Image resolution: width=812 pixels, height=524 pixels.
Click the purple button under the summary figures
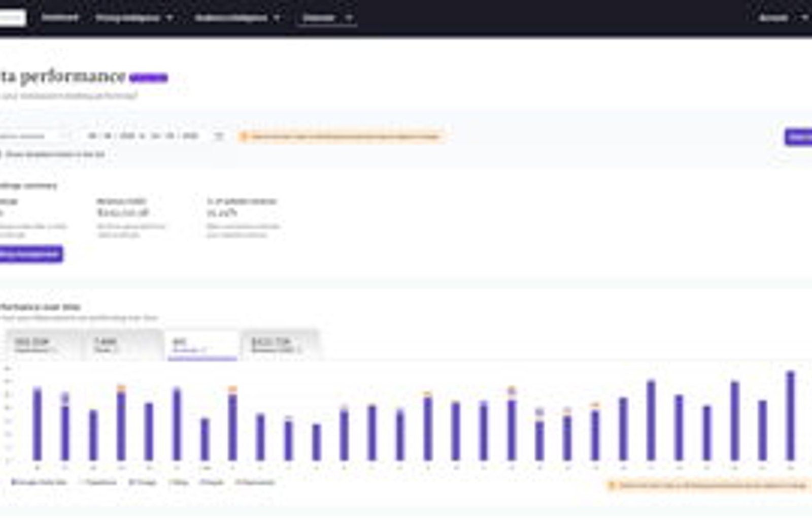30,254
